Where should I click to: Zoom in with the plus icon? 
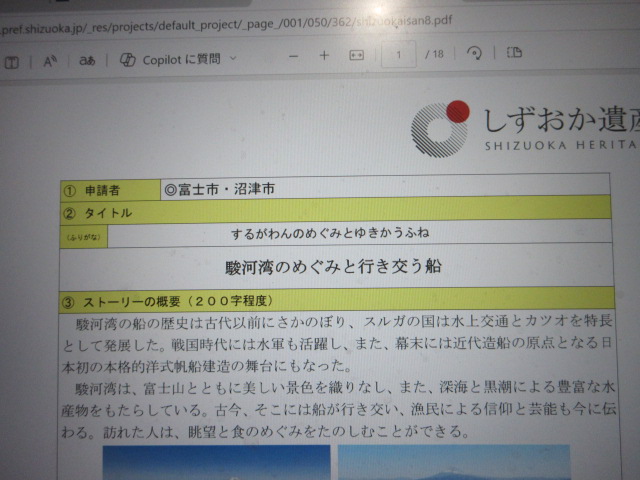[x=324, y=56]
